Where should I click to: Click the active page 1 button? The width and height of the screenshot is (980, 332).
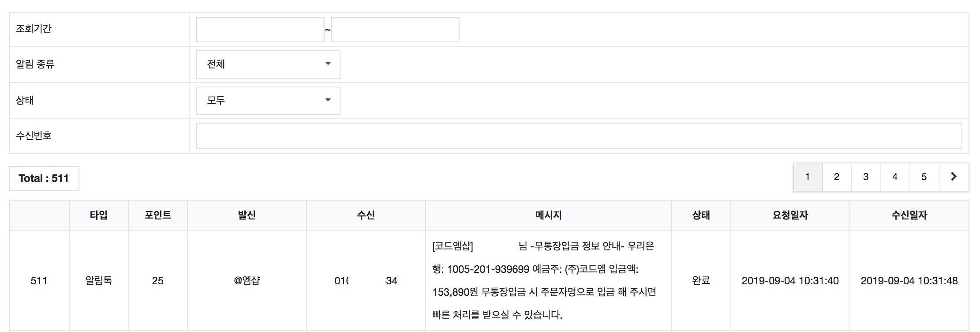808,177
